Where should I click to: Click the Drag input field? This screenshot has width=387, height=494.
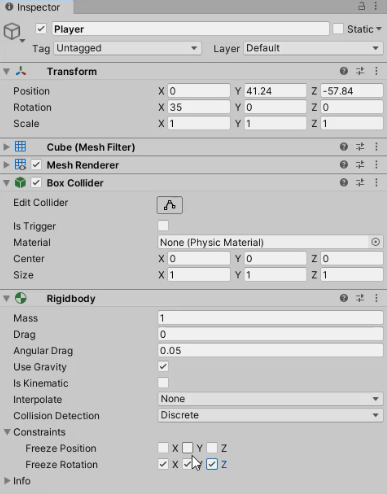270,334
